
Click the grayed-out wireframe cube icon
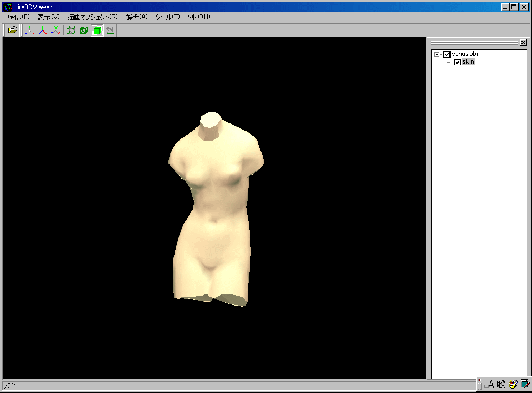[x=110, y=30]
